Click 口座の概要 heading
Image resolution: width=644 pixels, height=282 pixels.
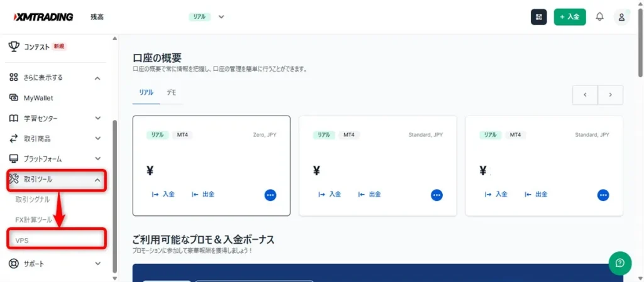pyautogui.click(x=157, y=58)
